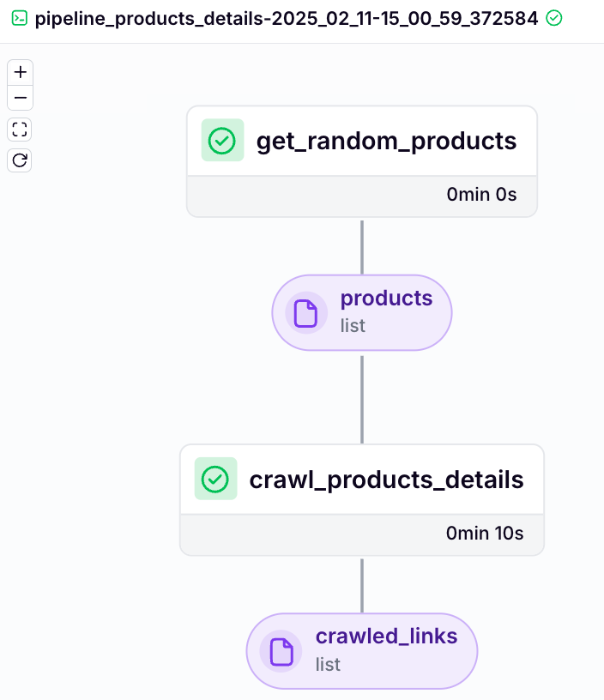Image resolution: width=604 pixels, height=700 pixels.
Task: Click edge leading into crawled_links artifact
Action: coord(362,586)
